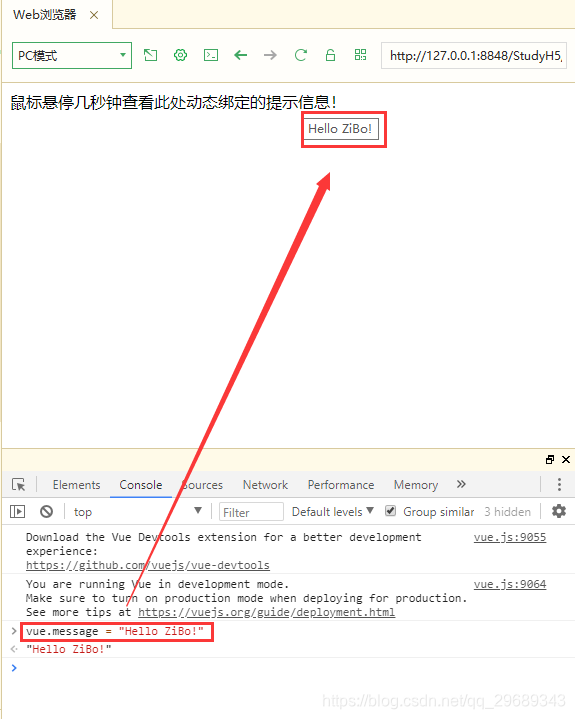
Task: Open the vue.js:9064 source link
Action: (x=510, y=584)
